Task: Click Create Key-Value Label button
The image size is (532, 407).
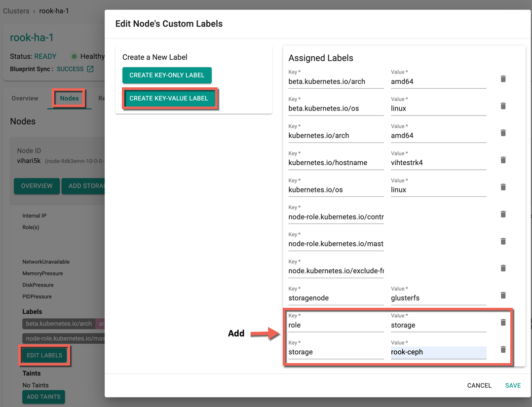Action: (x=169, y=98)
